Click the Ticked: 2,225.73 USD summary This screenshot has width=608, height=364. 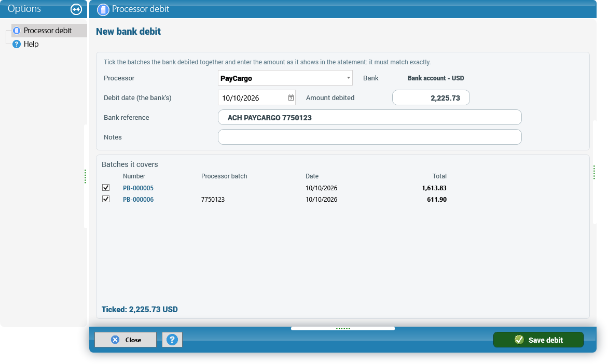[x=140, y=310]
